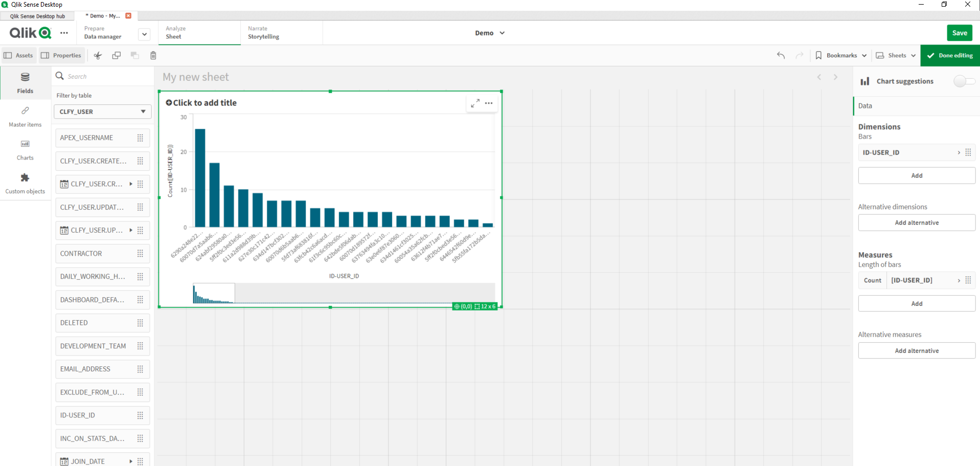Click the copy icon in the toolbar
980x466 pixels.
(x=116, y=55)
